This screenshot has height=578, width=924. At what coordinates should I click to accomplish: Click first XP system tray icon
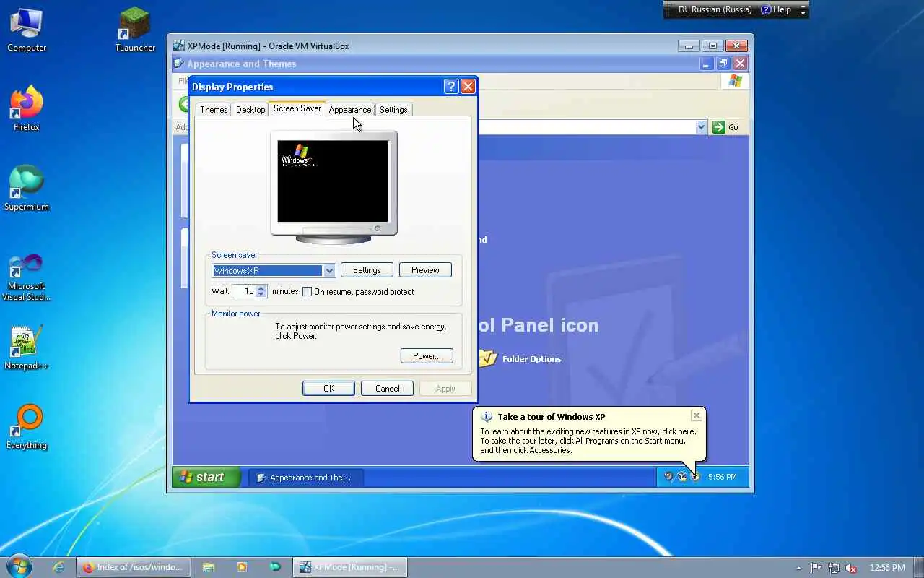coord(668,477)
